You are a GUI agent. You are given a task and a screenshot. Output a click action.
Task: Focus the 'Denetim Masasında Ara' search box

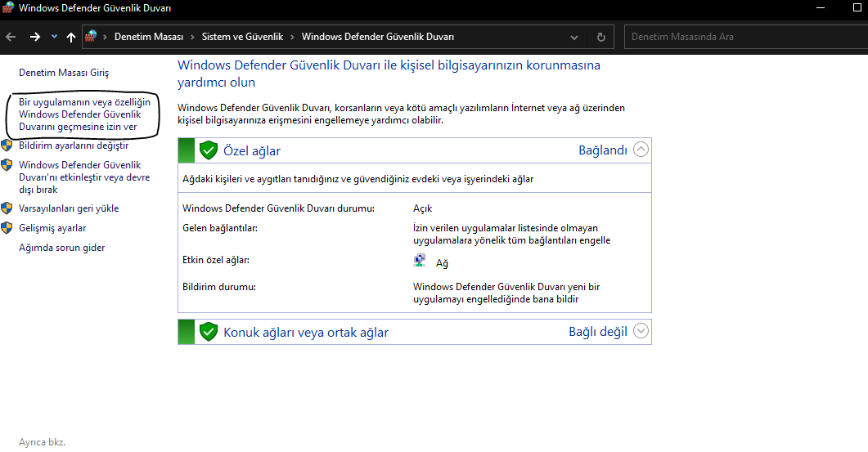click(745, 37)
